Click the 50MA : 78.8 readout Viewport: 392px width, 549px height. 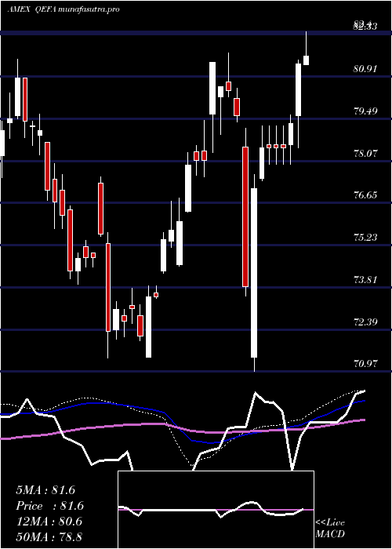tap(49, 536)
